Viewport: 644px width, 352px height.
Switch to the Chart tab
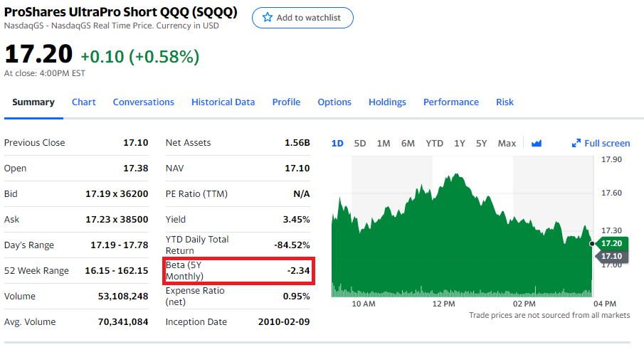pyautogui.click(x=84, y=102)
